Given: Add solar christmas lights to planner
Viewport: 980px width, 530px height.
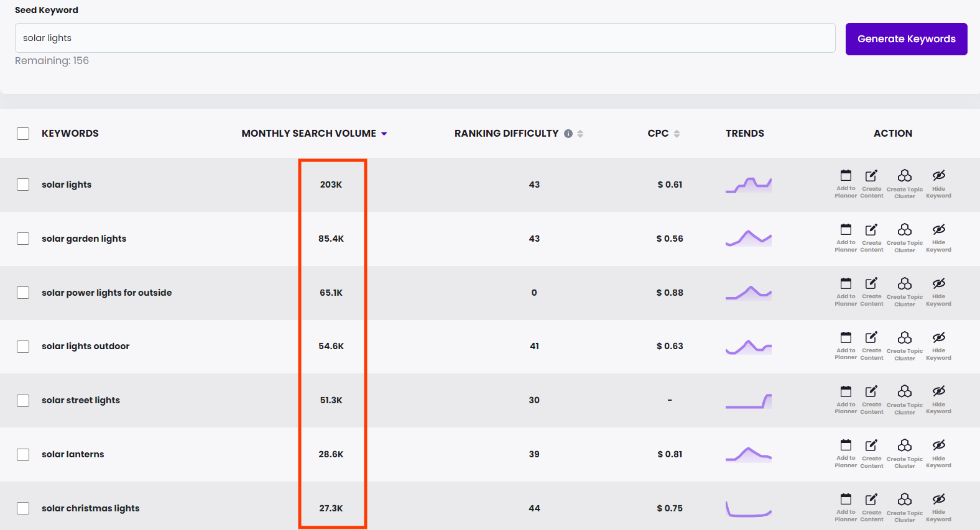Looking at the screenshot, I should click(846, 507).
